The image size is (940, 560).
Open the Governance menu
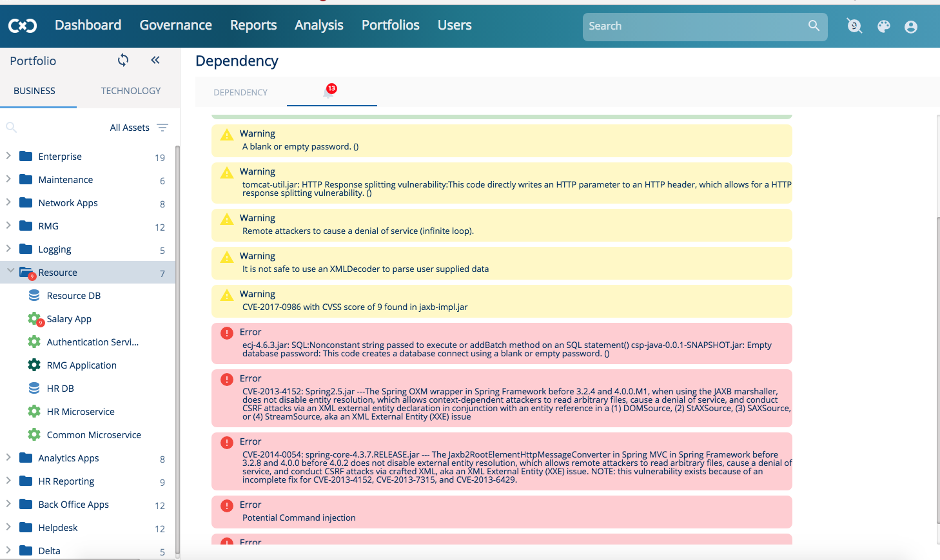click(x=175, y=25)
